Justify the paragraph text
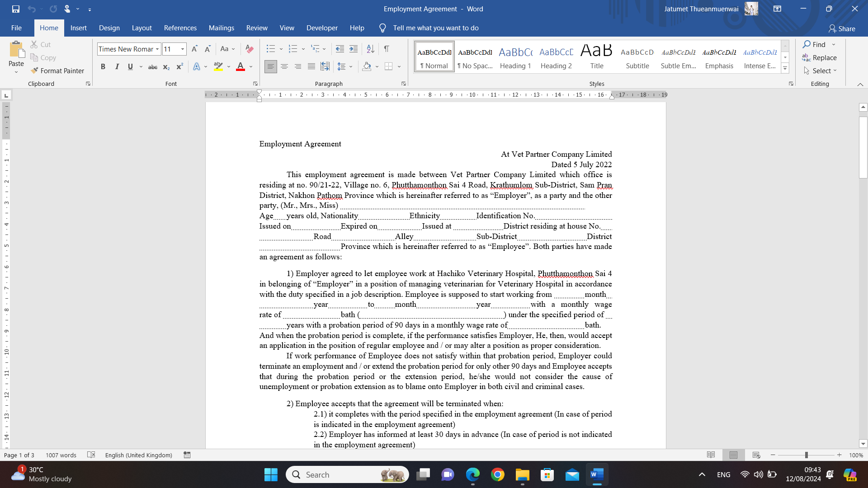The width and height of the screenshot is (868, 488). [311, 67]
